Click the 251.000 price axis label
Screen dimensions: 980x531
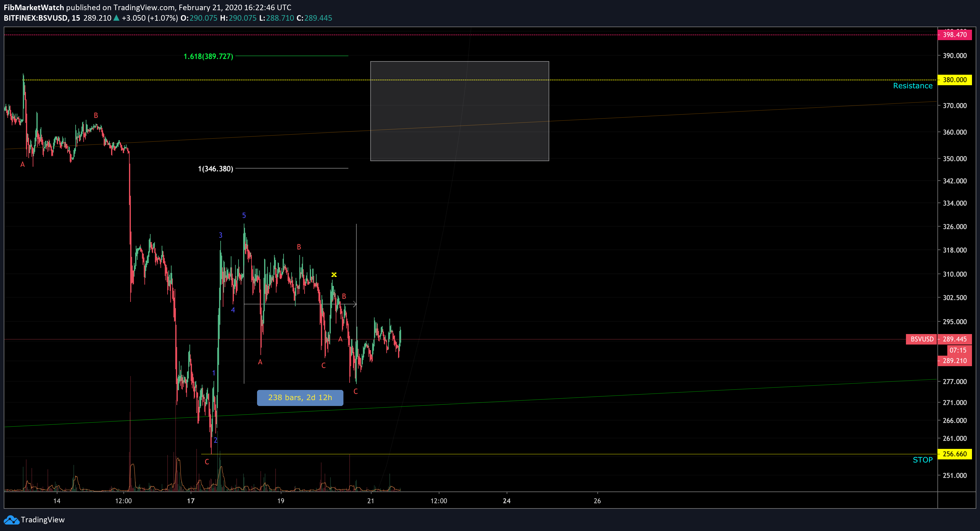pos(954,475)
